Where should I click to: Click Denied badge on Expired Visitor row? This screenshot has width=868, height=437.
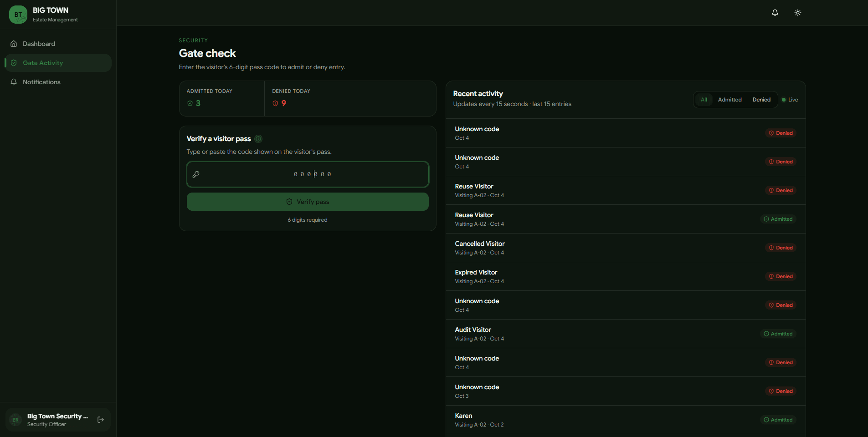pyautogui.click(x=781, y=276)
